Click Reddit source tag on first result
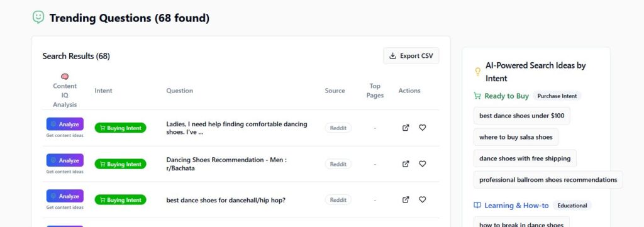Viewport: 644px width, 227px height. coord(338,128)
